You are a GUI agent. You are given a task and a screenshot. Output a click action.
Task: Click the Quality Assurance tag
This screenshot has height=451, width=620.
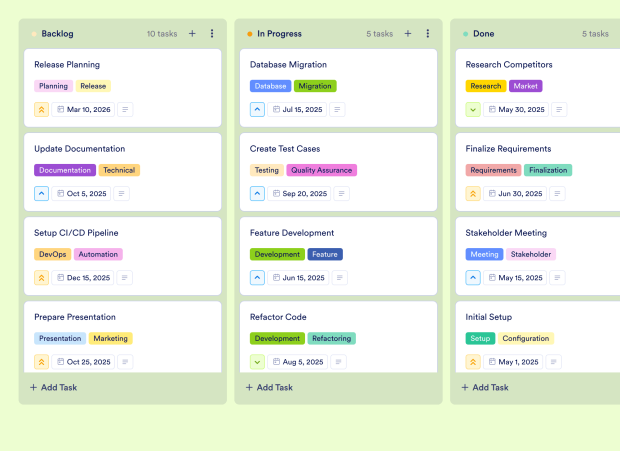coord(321,170)
